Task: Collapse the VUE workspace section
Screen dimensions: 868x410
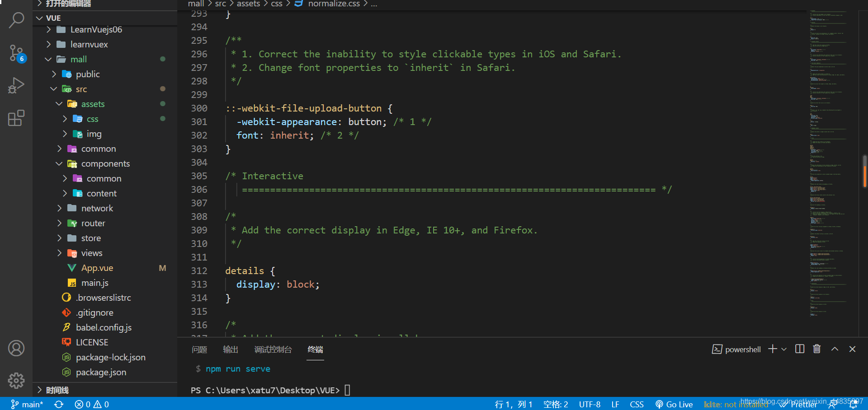Action: point(105,18)
